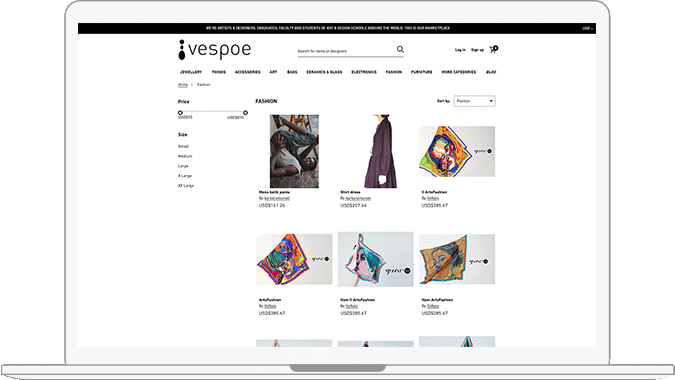The image size is (675, 380).
Task: Open the USD currency selector
Action: pyautogui.click(x=588, y=28)
